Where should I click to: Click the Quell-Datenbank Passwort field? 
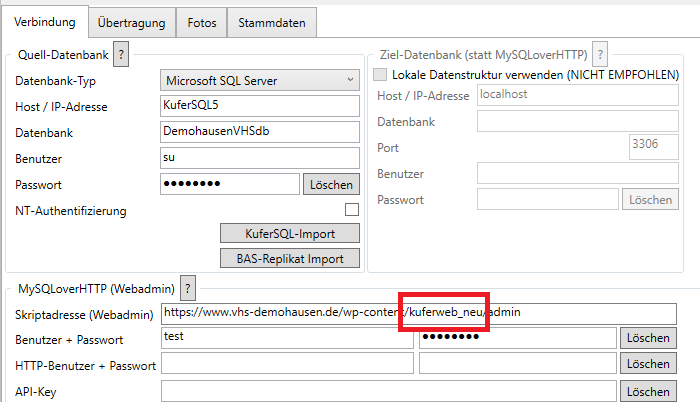(230, 184)
